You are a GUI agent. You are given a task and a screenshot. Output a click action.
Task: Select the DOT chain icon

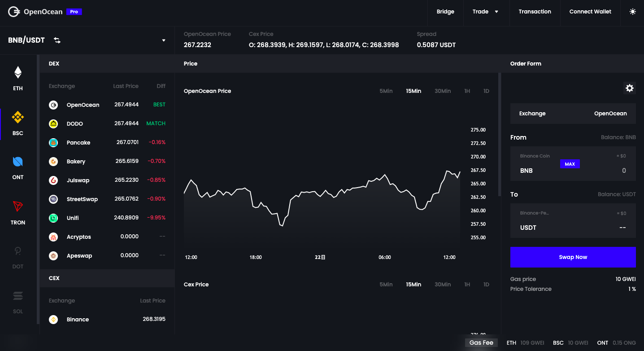18,251
